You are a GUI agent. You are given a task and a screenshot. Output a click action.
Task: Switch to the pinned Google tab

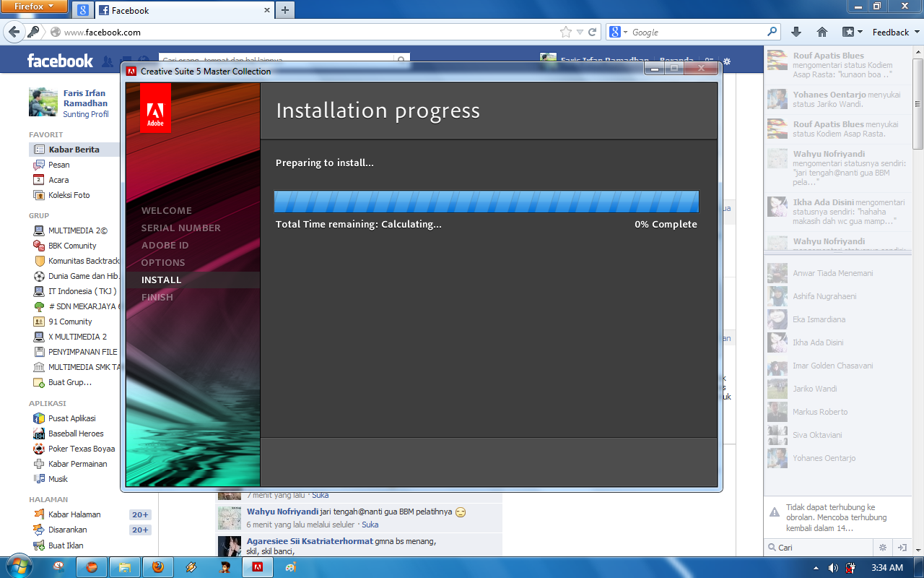(x=83, y=10)
